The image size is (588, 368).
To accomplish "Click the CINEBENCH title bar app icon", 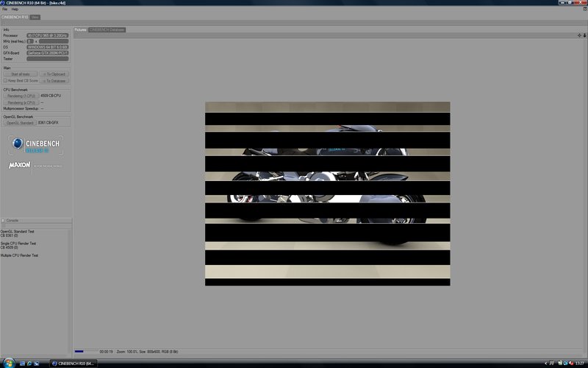I will coord(3,3).
